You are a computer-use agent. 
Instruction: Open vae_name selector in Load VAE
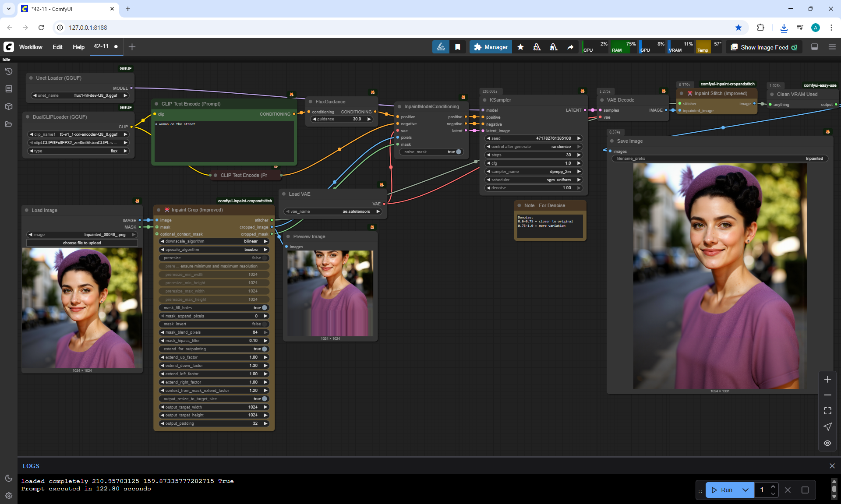pos(333,211)
